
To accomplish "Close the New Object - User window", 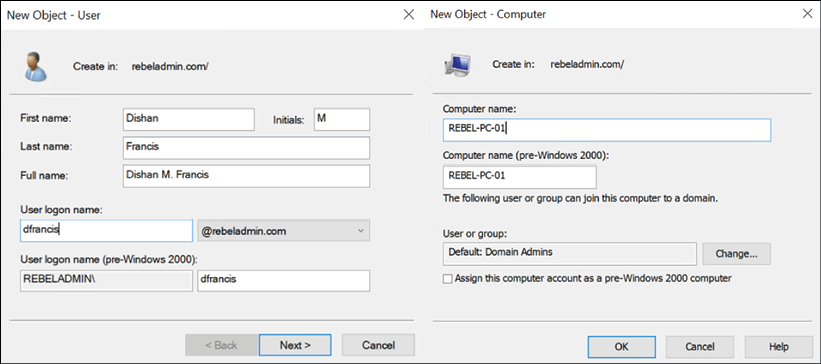I will 408,15.
